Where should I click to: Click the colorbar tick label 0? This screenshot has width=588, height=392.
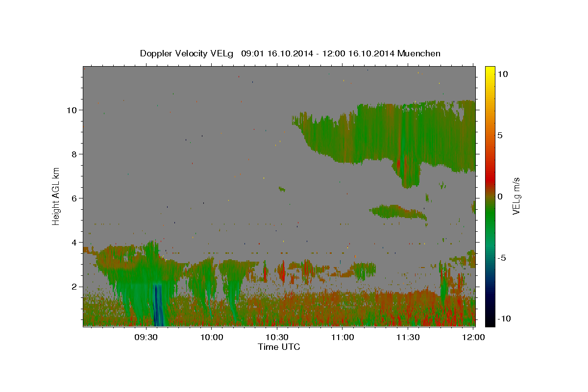(x=500, y=196)
